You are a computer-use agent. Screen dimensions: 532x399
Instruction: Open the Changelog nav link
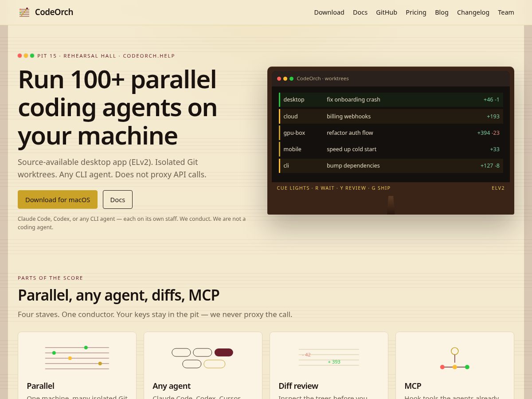point(473,12)
